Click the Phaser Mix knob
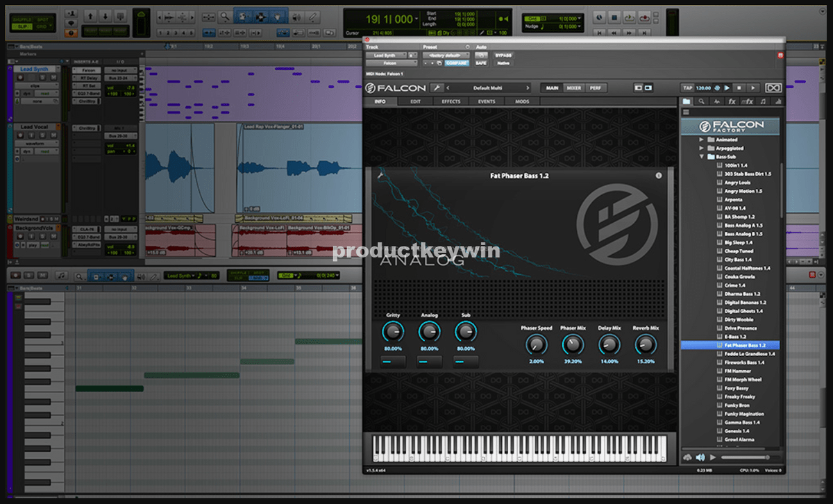The height and width of the screenshot is (504, 833). point(572,343)
